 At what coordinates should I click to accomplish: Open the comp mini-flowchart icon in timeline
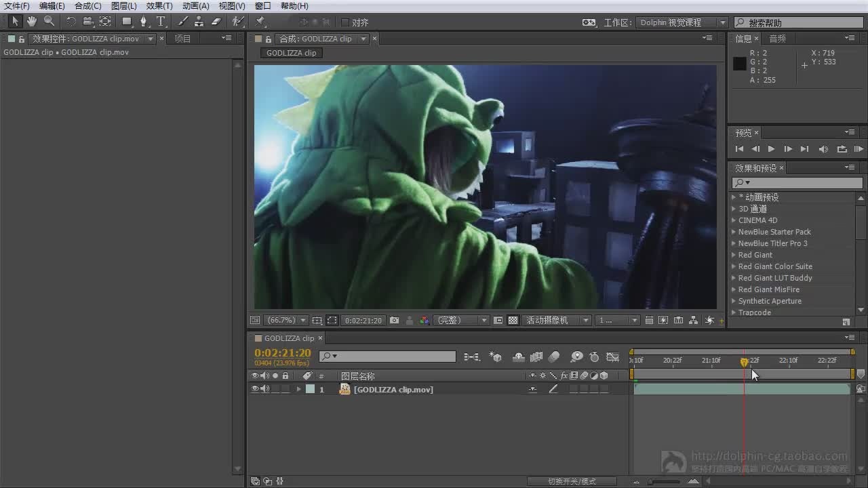[x=471, y=357]
